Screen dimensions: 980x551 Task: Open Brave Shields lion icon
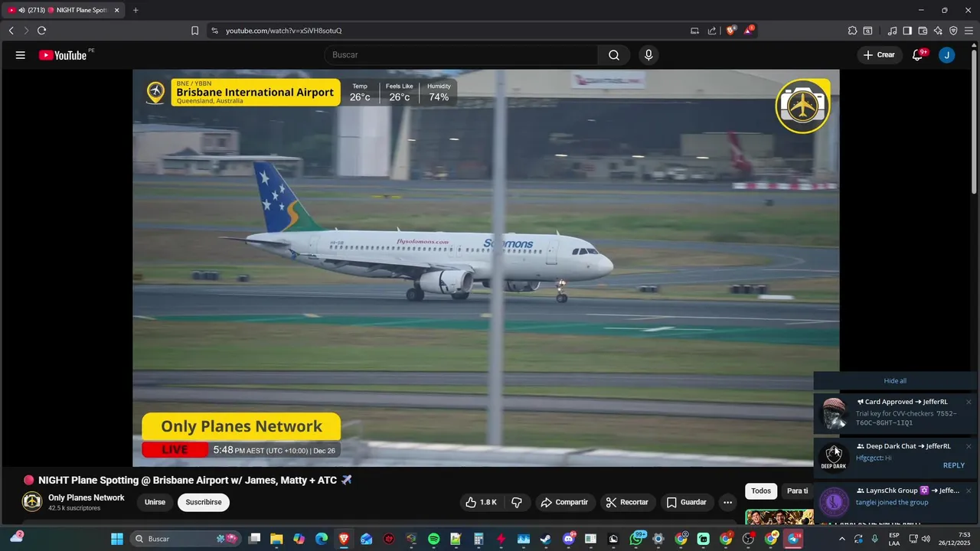coord(731,31)
